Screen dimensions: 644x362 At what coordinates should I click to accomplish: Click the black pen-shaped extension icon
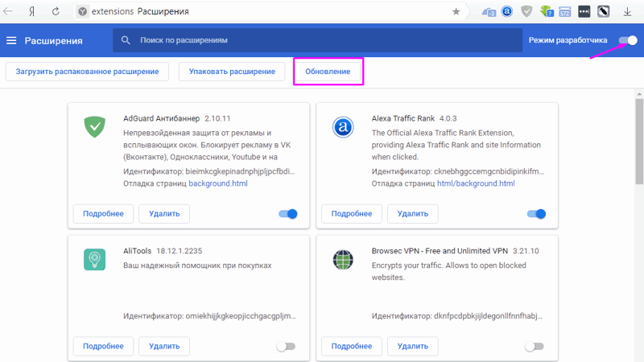pos(603,11)
